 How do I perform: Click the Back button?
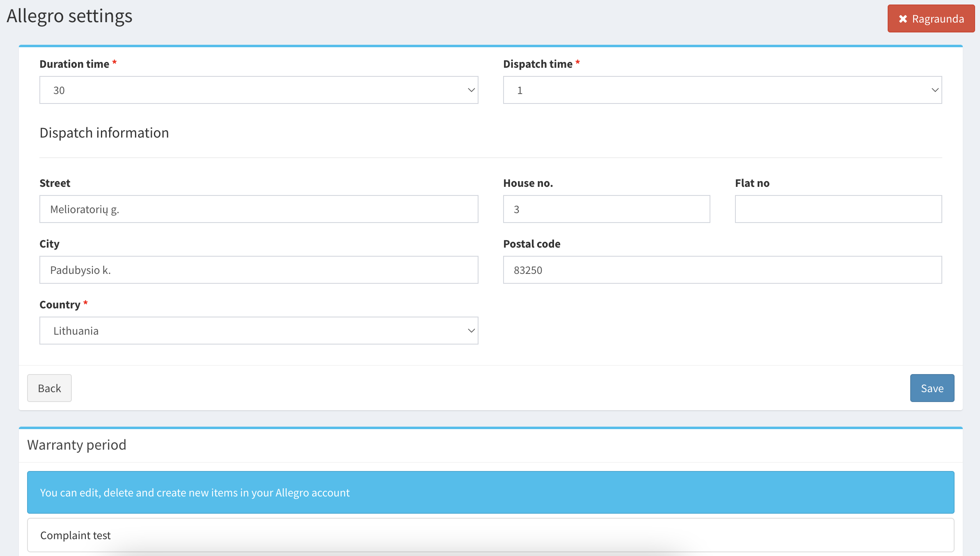pyautogui.click(x=49, y=388)
